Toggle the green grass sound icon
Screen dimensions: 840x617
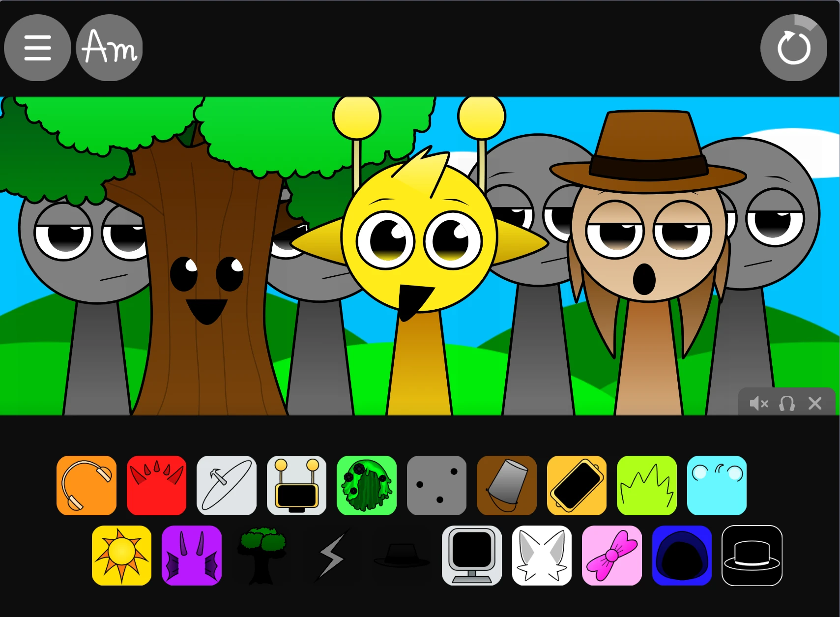tap(647, 485)
